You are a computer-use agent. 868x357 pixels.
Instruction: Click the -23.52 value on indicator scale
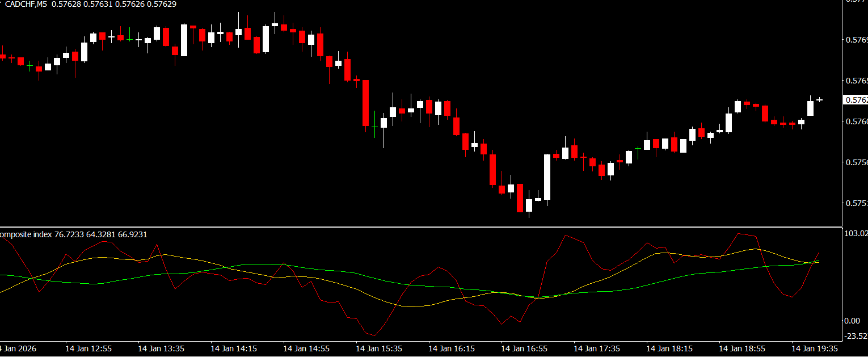(x=856, y=335)
